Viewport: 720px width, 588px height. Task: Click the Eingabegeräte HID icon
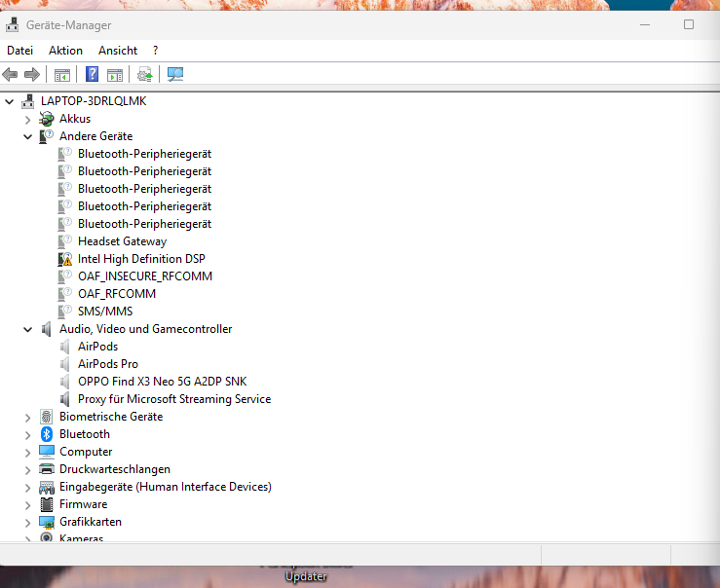tap(47, 487)
